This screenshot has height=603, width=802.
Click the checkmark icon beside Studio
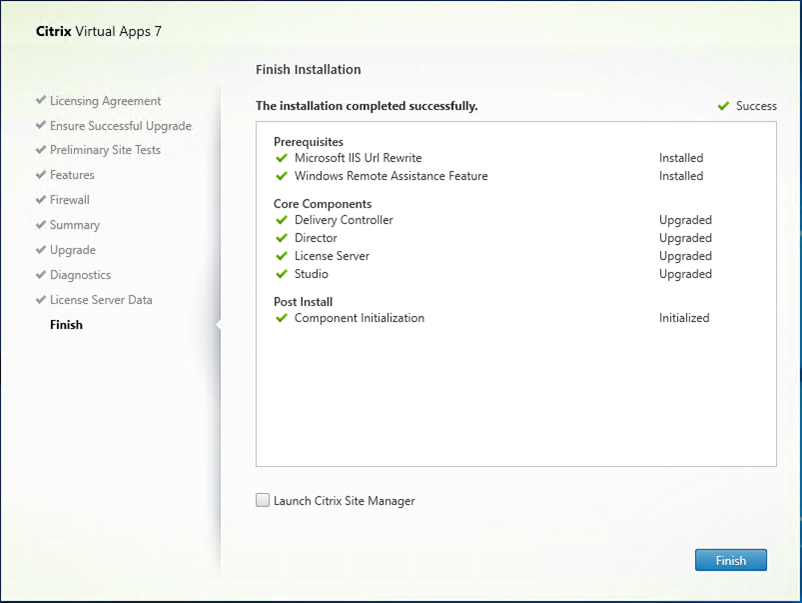[281, 274]
